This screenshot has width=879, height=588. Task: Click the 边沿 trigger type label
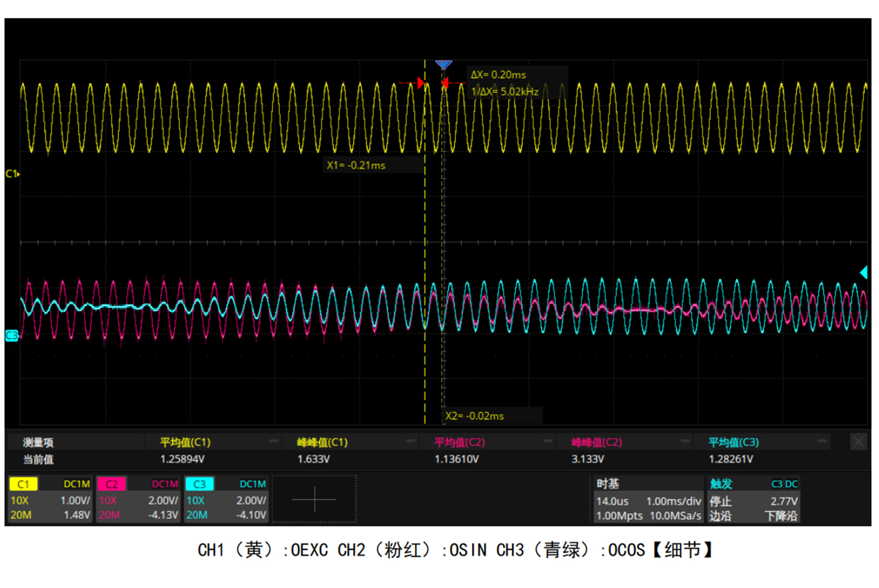pos(720,516)
